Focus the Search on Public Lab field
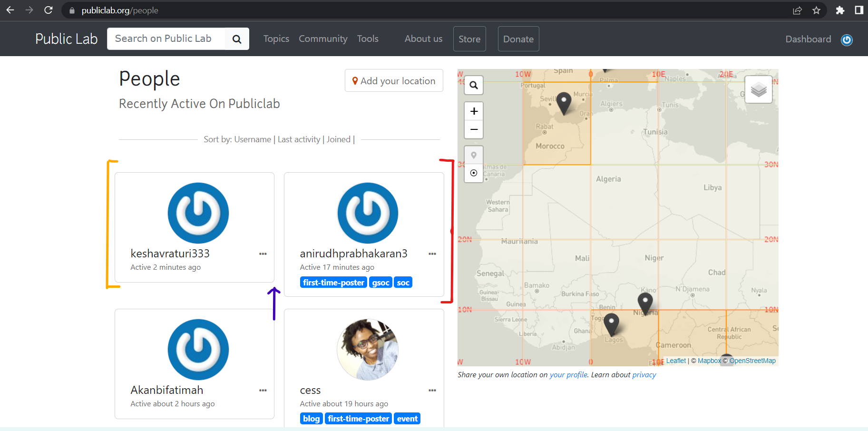868x431 pixels. click(166, 39)
